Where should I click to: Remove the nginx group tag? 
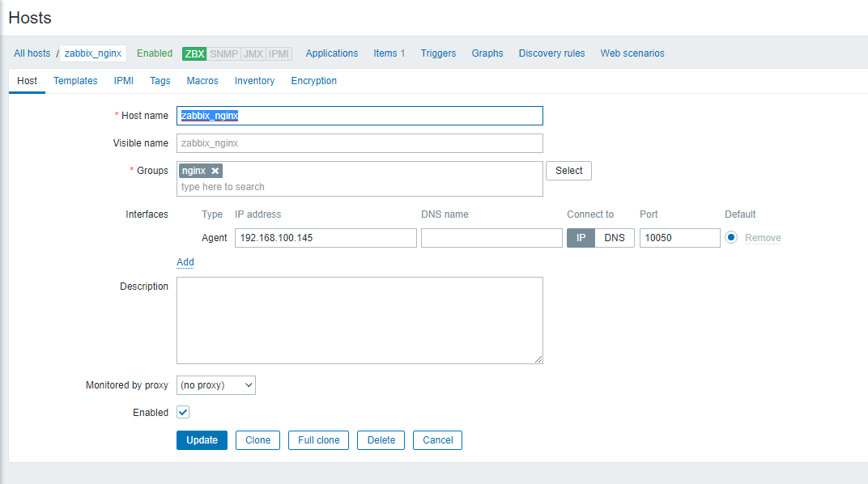point(215,171)
